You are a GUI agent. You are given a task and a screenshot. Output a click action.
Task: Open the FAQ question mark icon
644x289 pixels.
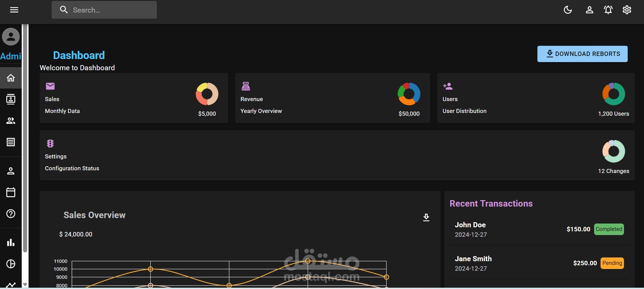(x=11, y=214)
